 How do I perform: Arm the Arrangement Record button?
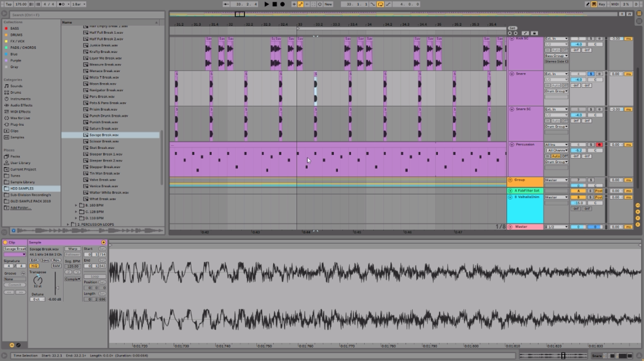click(x=283, y=4)
